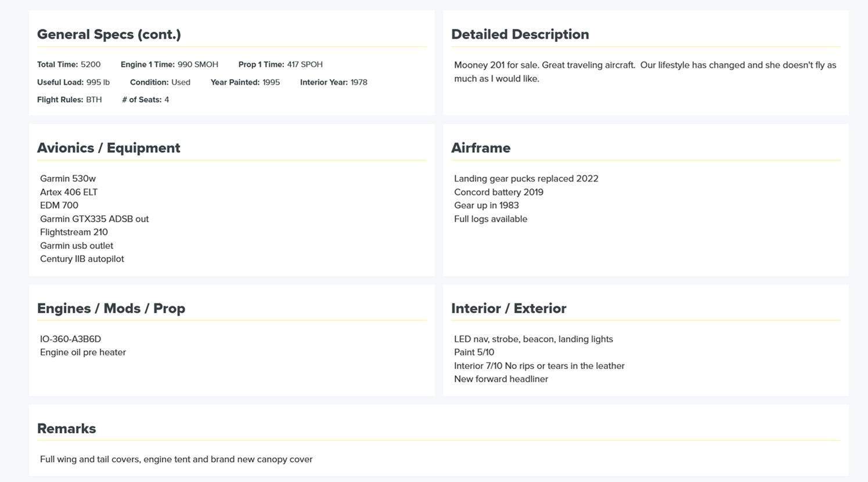
Task: Click the 'Century IIB autopilot' line
Action: [82, 259]
